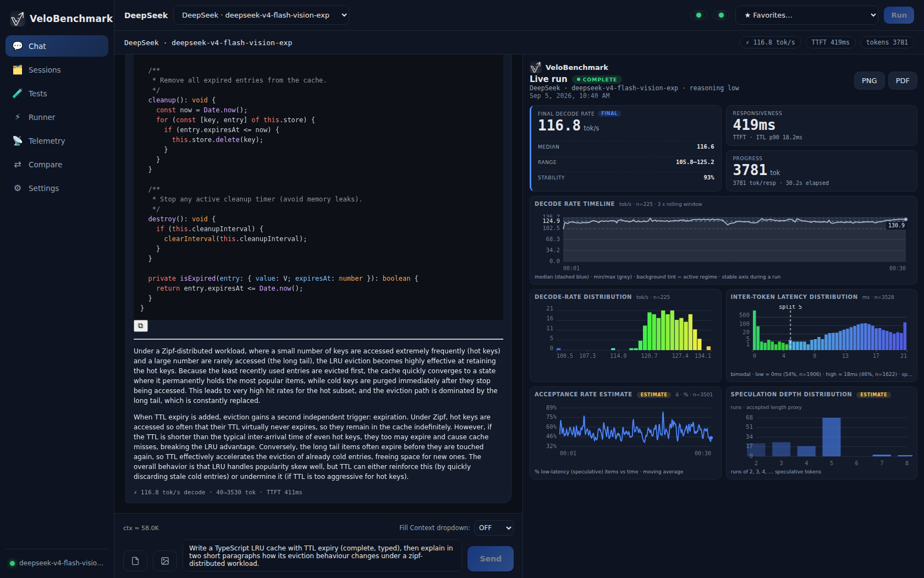The width and height of the screenshot is (924, 578).
Task: Click the COMPLETE status badge
Action: tap(597, 80)
